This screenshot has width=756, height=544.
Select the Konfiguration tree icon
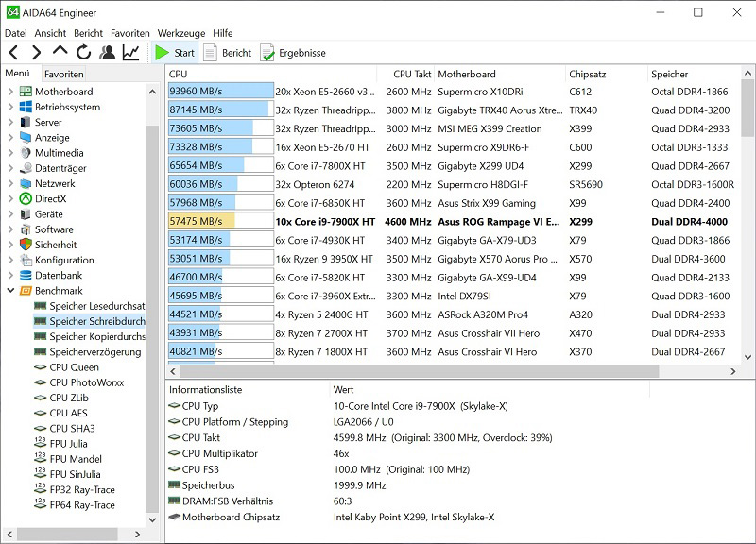[x=26, y=261]
